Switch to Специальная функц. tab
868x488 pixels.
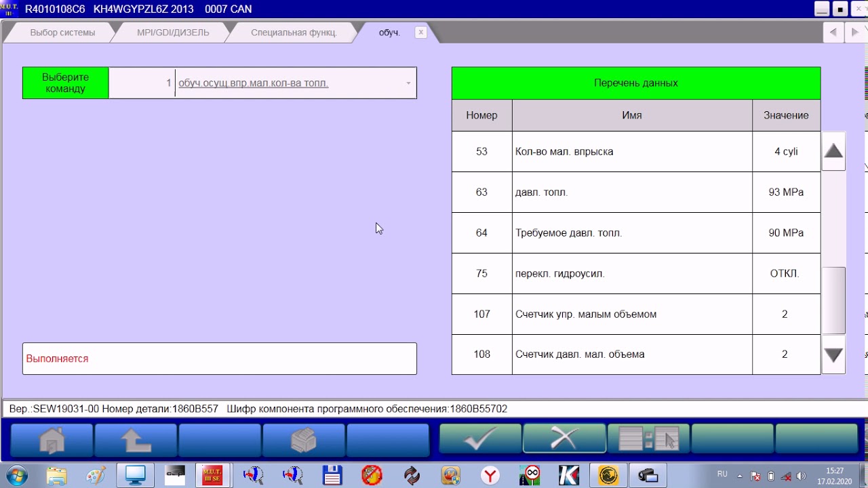[294, 33]
